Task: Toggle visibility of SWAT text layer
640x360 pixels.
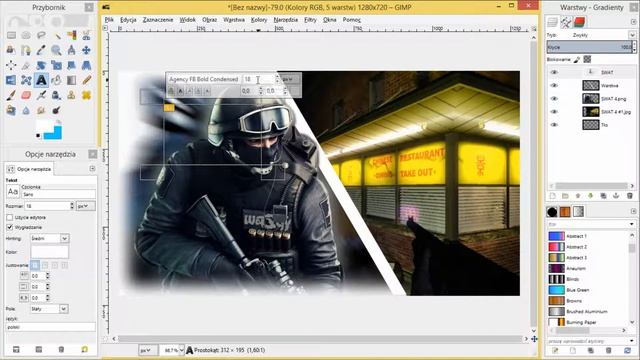Action: coord(554,72)
